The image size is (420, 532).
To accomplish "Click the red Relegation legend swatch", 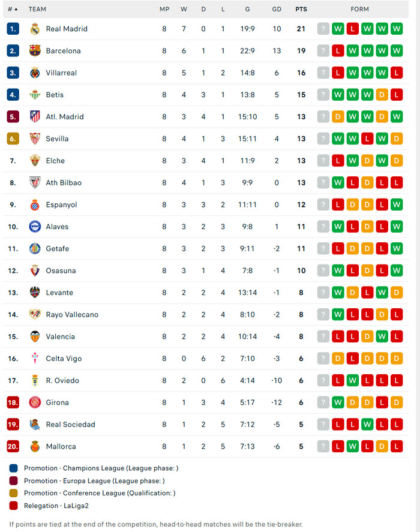I will [14, 506].
